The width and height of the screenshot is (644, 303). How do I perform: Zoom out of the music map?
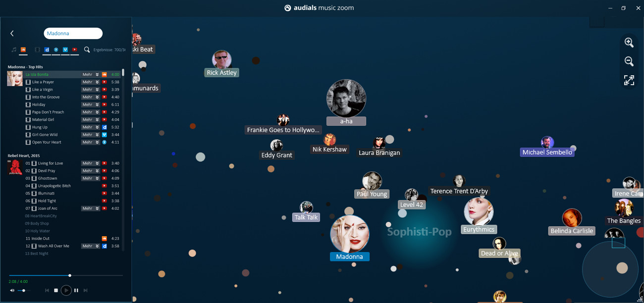pyautogui.click(x=629, y=61)
